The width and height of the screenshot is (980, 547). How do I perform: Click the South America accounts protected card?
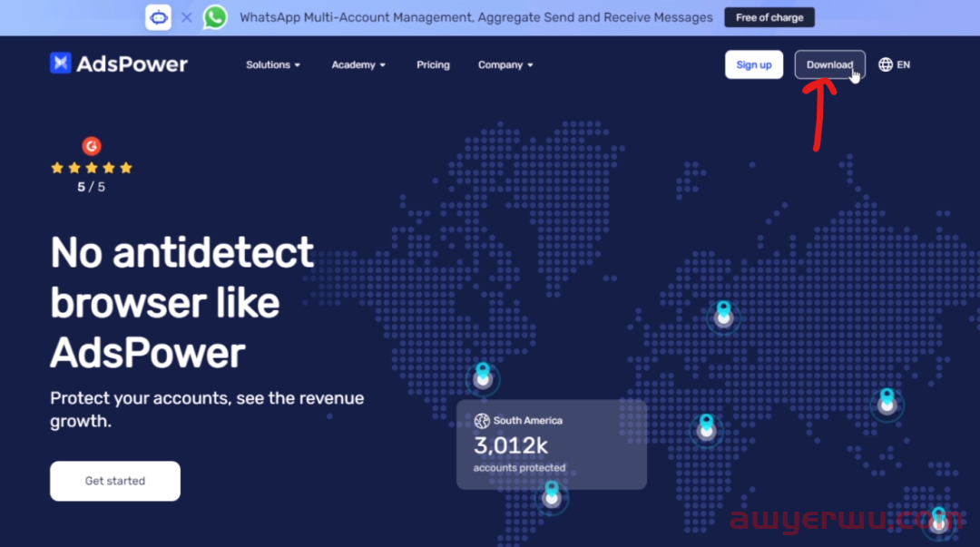click(x=552, y=444)
